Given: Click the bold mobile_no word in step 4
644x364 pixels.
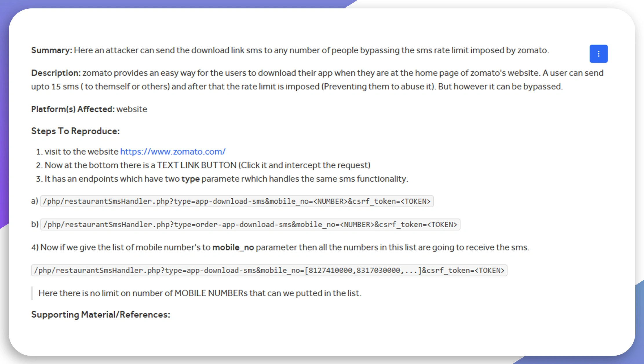Looking at the screenshot, I should 233,247.
